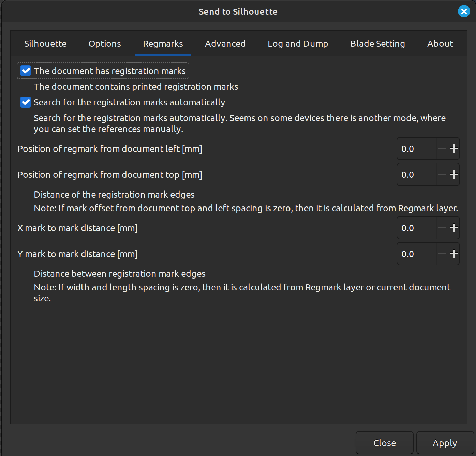The image size is (476, 456).
Task: Decrease Y mark to mark distance
Action: pyautogui.click(x=442, y=254)
